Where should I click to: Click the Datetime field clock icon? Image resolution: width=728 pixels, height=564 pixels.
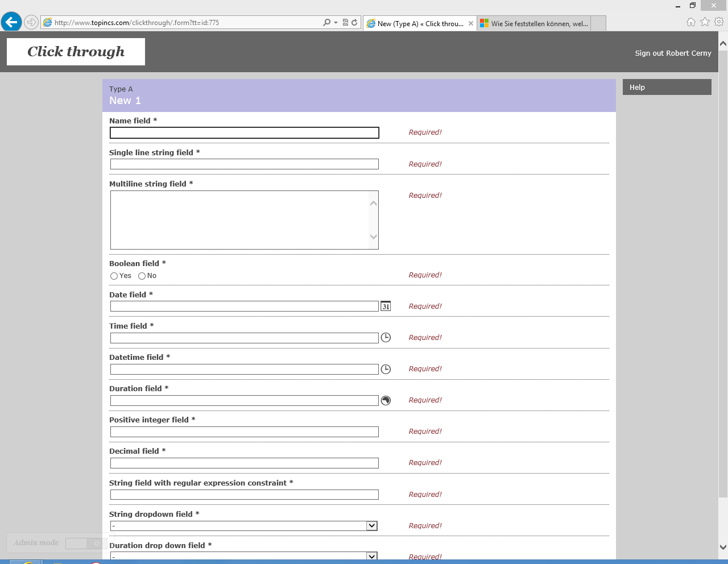tap(386, 369)
